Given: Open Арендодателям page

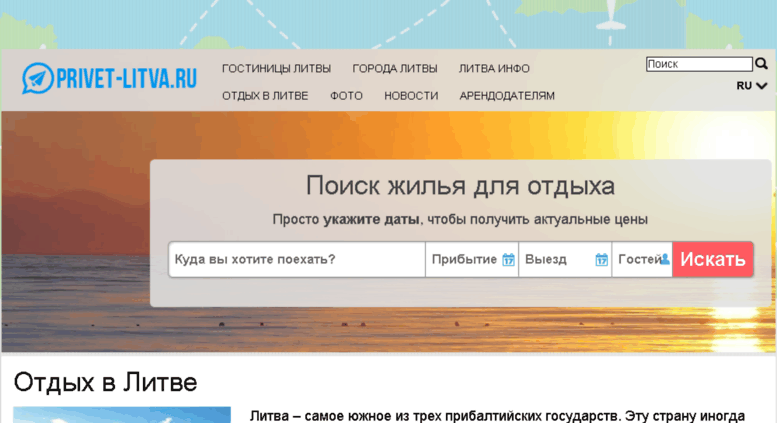Looking at the screenshot, I should click(507, 96).
